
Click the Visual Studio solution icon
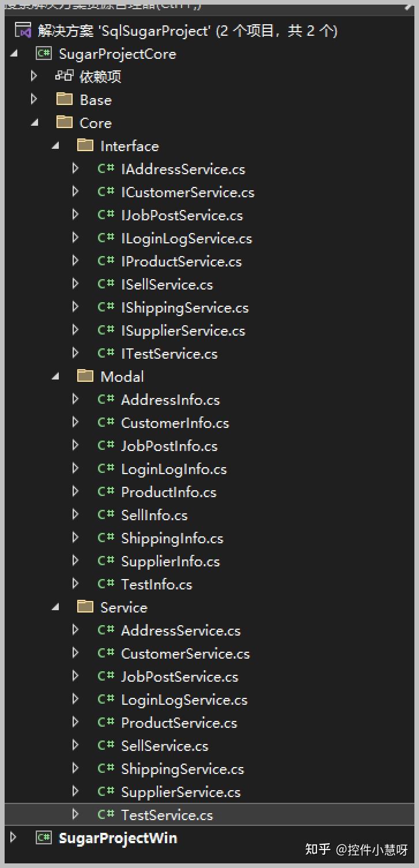click(x=23, y=30)
